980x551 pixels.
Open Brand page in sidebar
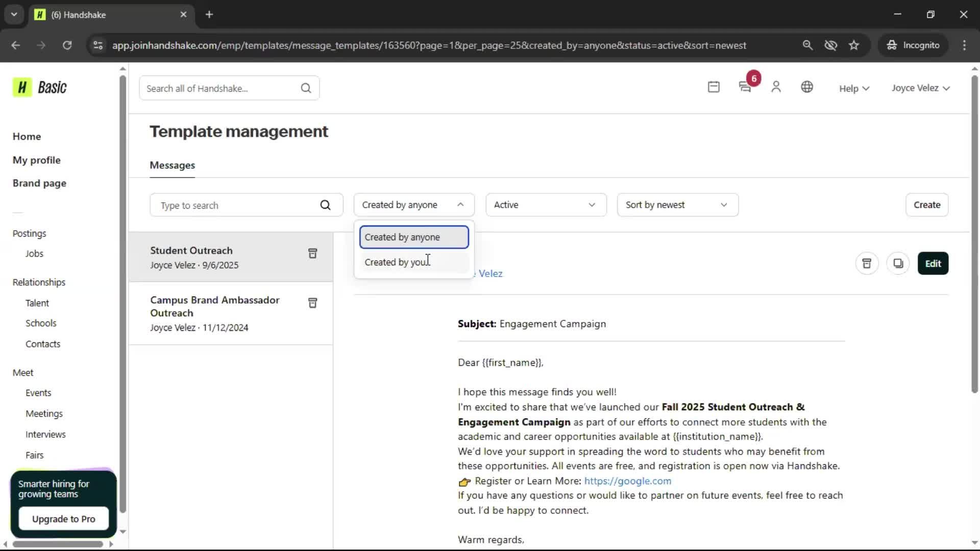[x=39, y=183]
